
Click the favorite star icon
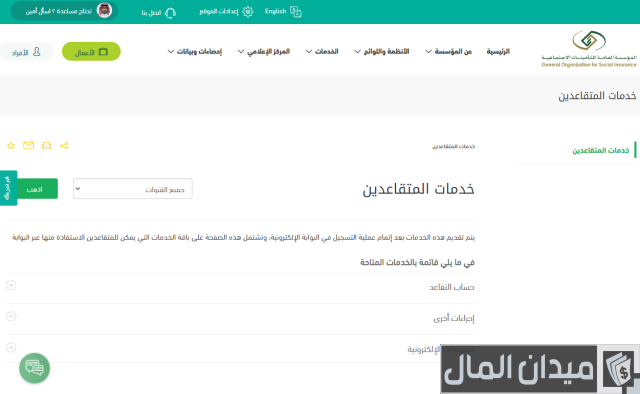tap(11, 146)
